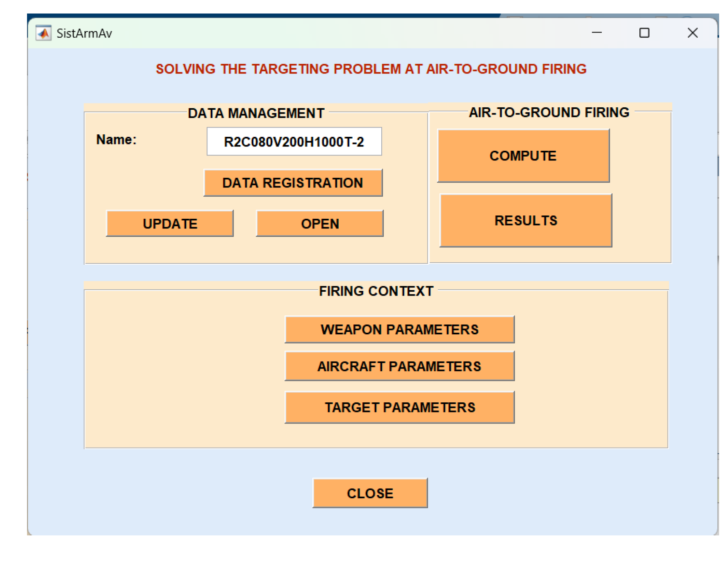
Task: View the RESULTS
Action: coord(525,220)
